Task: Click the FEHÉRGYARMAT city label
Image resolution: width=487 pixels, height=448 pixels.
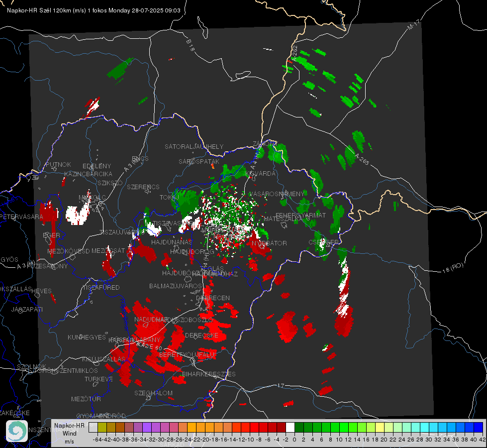Action: (x=300, y=215)
